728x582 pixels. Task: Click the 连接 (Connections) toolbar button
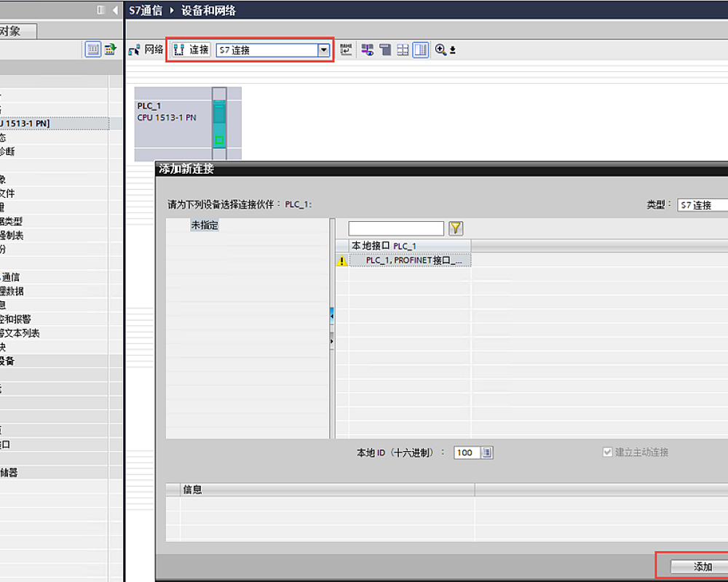191,50
